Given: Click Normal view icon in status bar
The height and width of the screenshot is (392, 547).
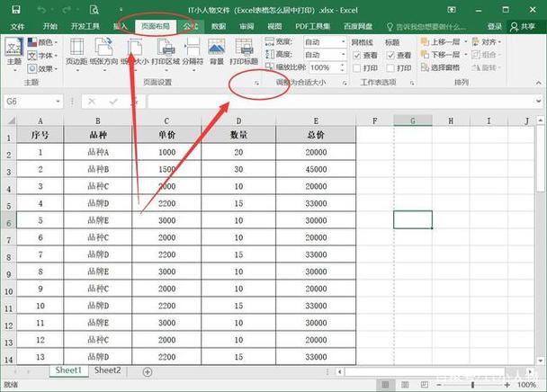Looking at the screenshot, I should click(385, 385).
